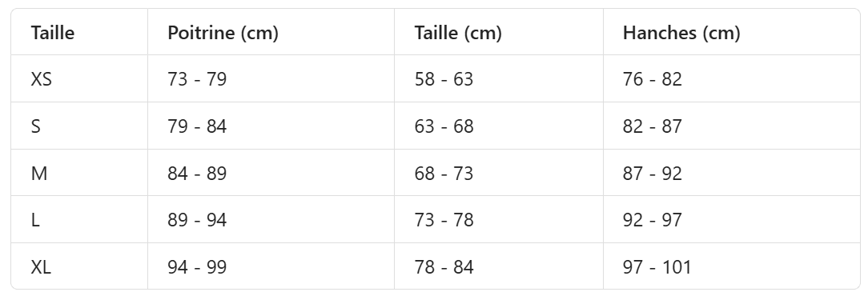
Task: Click the L hips value 92 - 97
Action: click(x=652, y=220)
